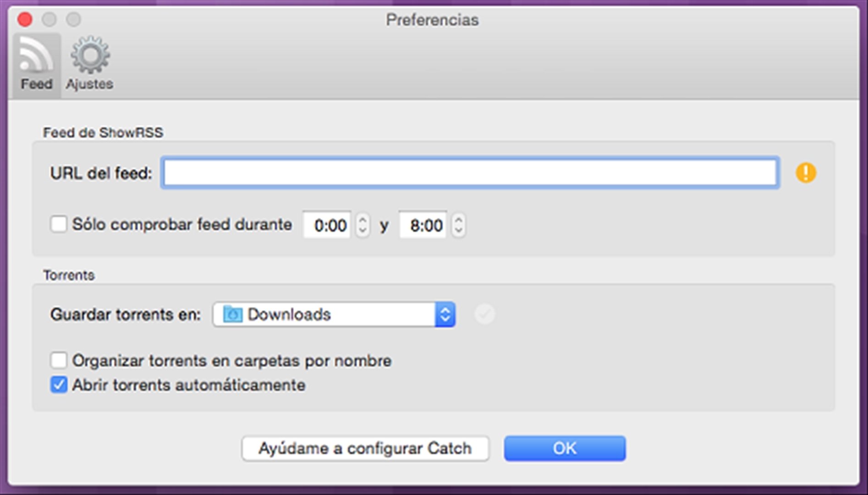868x495 pixels.
Task: Click the stepper next to 8:00
Action: [x=459, y=225]
